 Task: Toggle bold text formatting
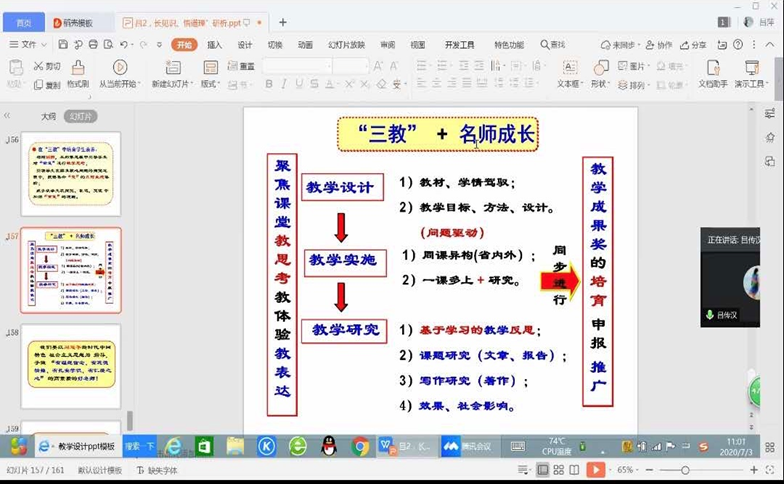[270, 84]
